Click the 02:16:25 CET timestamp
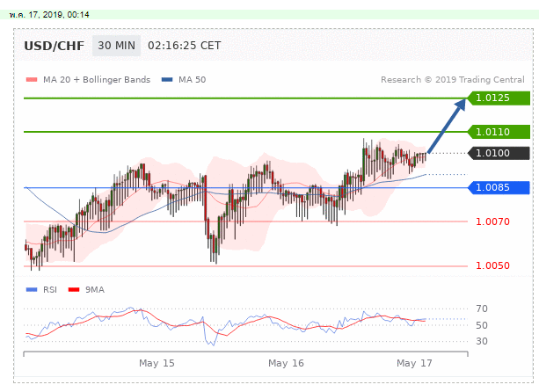Viewport: 539px width, 392px height. click(x=185, y=46)
